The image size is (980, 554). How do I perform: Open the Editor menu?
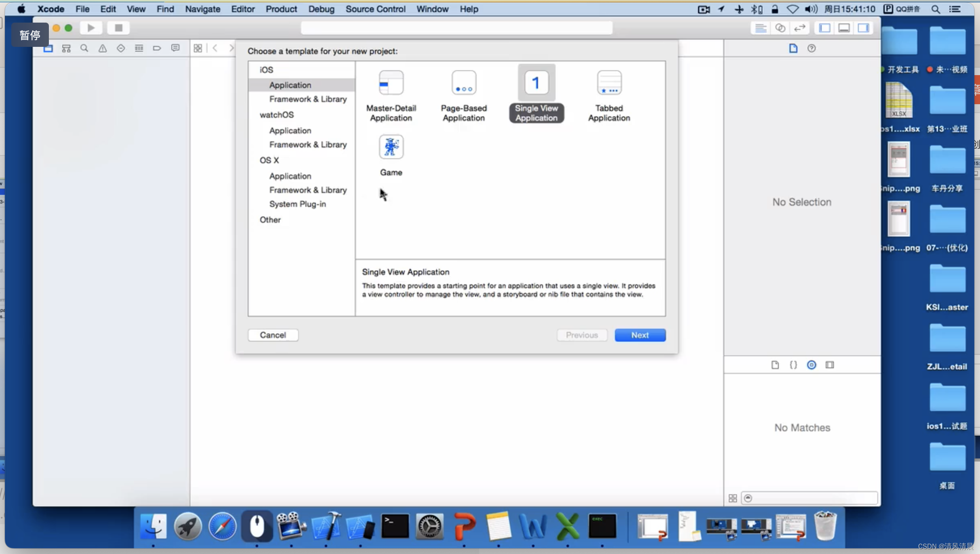click(x=243, y=9)
